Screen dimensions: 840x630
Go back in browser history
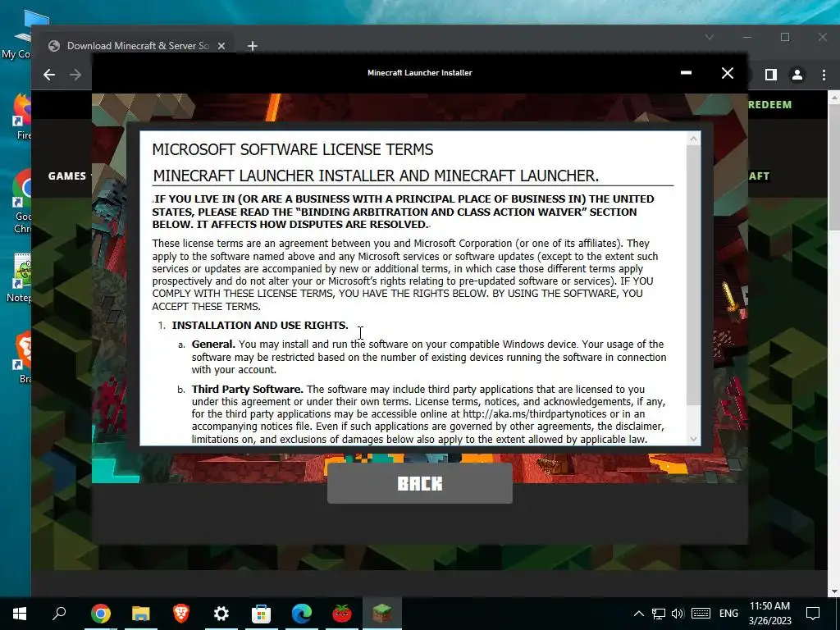pos(49,75)
